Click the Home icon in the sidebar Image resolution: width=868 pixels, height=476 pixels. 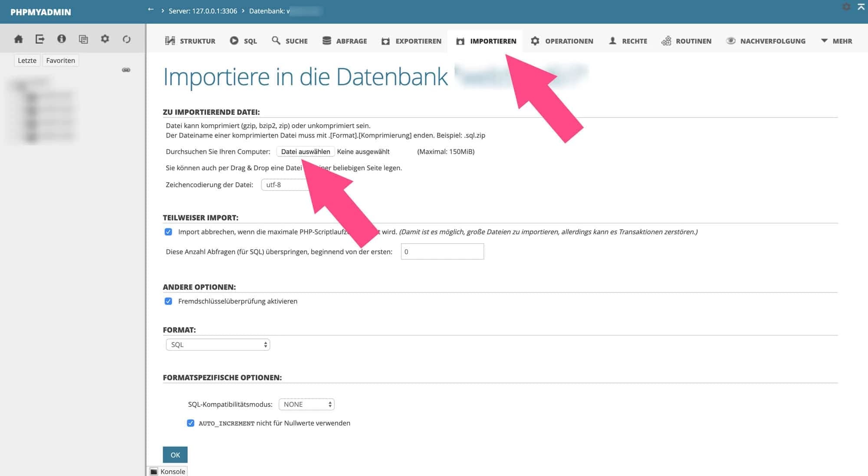click(18, 39)
